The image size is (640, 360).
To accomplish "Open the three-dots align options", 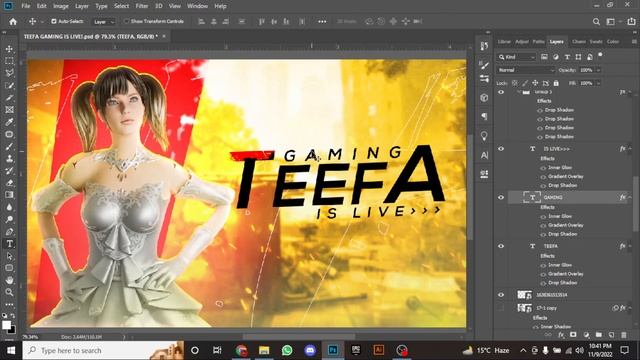I will [x=322, y=22].
